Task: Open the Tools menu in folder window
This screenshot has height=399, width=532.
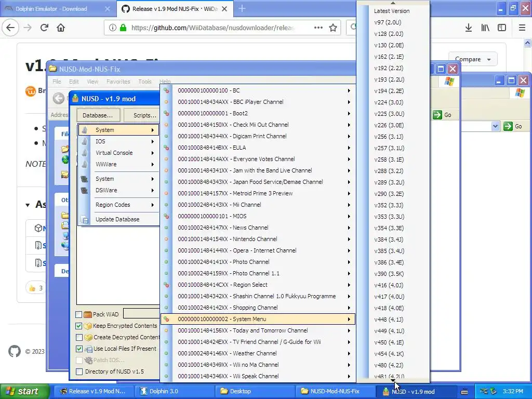Action: coord(145,82)
